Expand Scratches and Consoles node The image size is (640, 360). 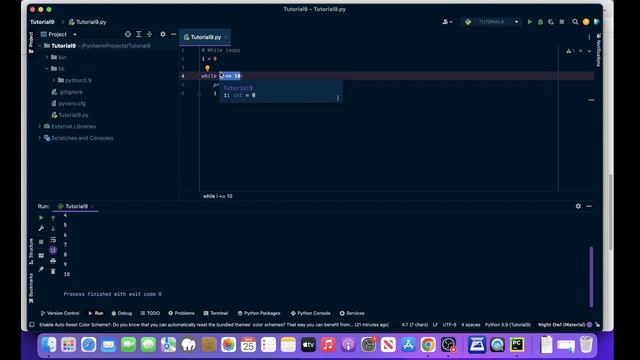(x=40, y=138)
